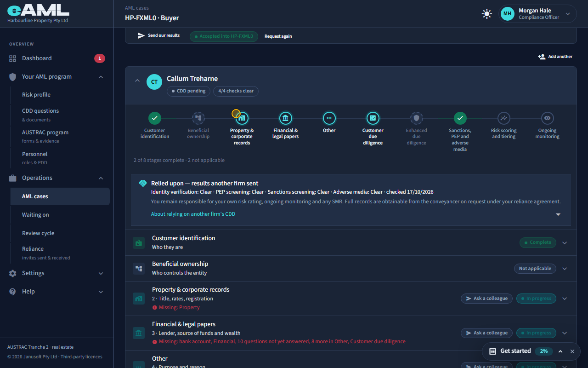The height and width of the screenshot is (368, 588).
Task: Expand the Beneficial ownership row chevron
Action: tap(565, 269)
